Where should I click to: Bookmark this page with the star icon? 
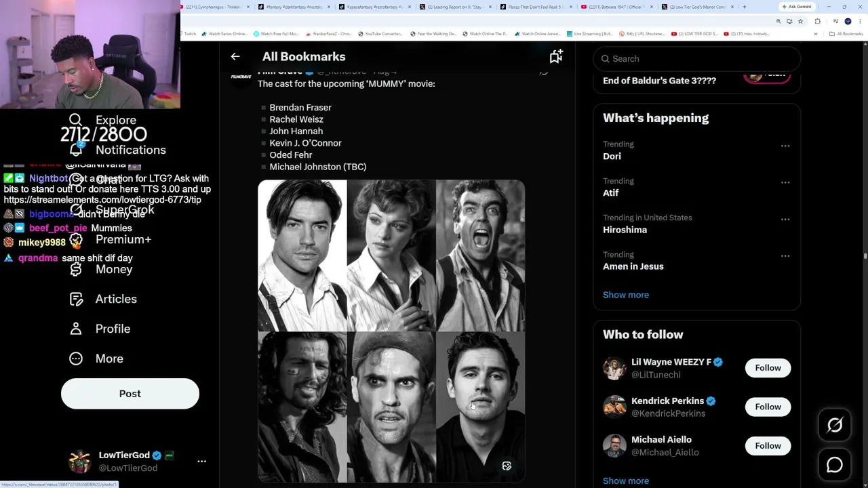800,21
